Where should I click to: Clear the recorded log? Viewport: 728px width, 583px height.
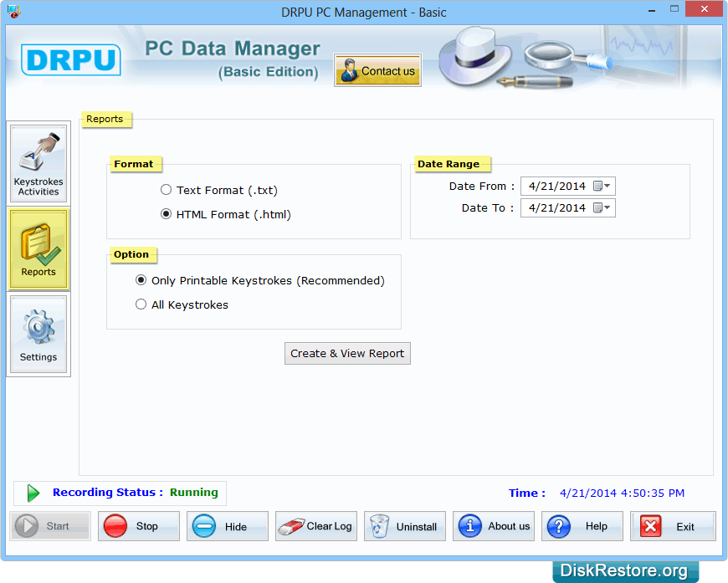316,526
